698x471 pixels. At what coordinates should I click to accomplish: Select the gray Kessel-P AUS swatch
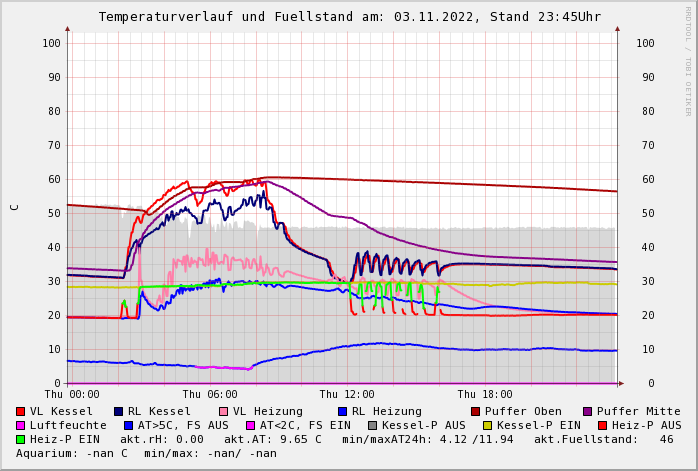pyautogui.click(x=373, y=426)
